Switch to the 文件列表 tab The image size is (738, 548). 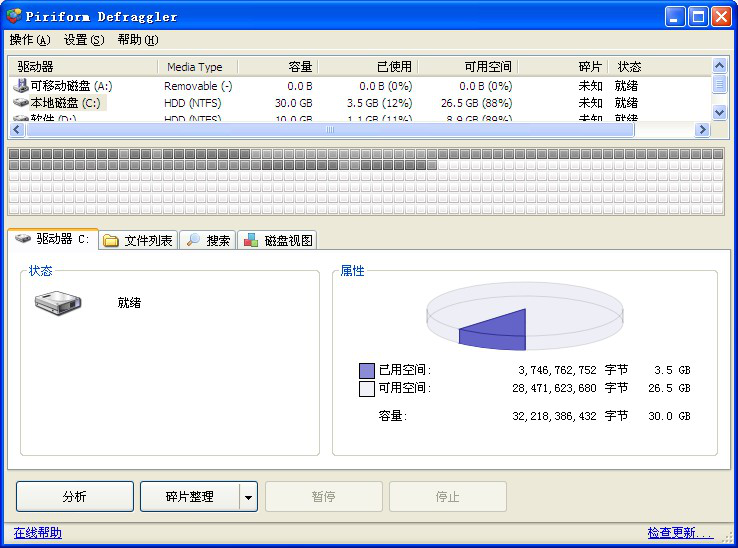tap(138, 240)
